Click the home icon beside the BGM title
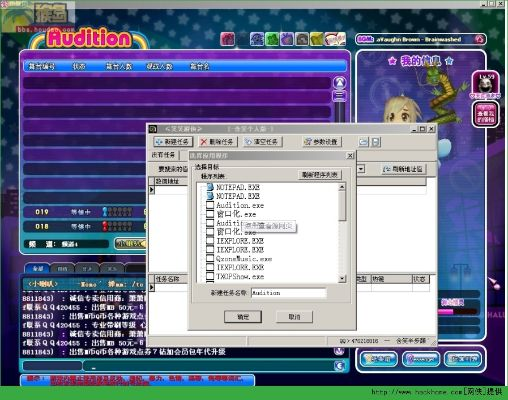This screenshot has width=508, height=400. [479, 39]
